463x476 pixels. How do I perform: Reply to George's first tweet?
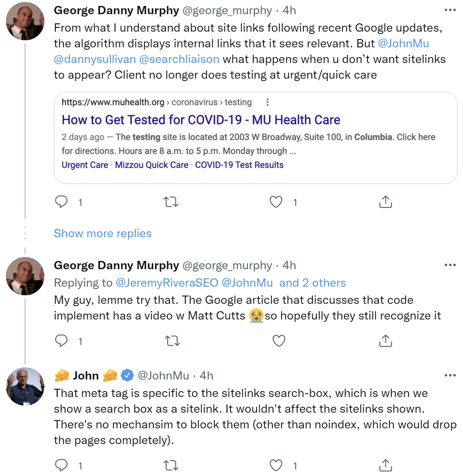61,202
